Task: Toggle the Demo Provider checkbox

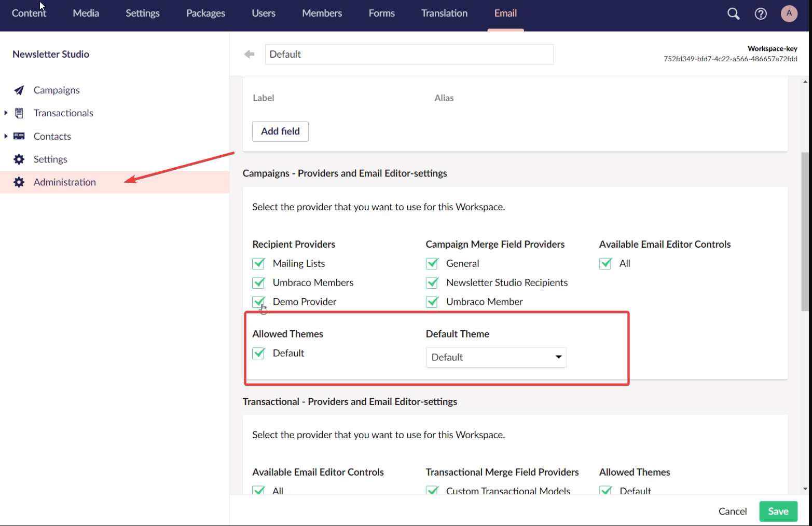Action: click(x=258, y=302)
